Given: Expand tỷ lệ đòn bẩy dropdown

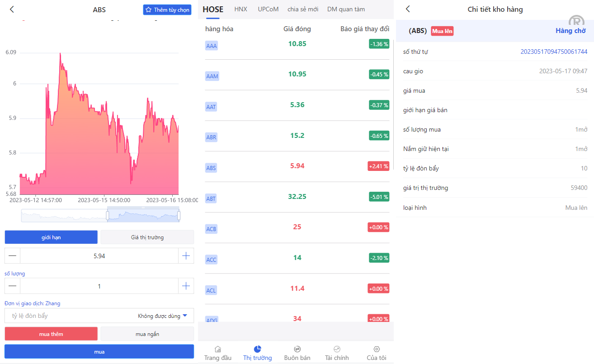Looking at the screenshot, I should tap(184, 316).
